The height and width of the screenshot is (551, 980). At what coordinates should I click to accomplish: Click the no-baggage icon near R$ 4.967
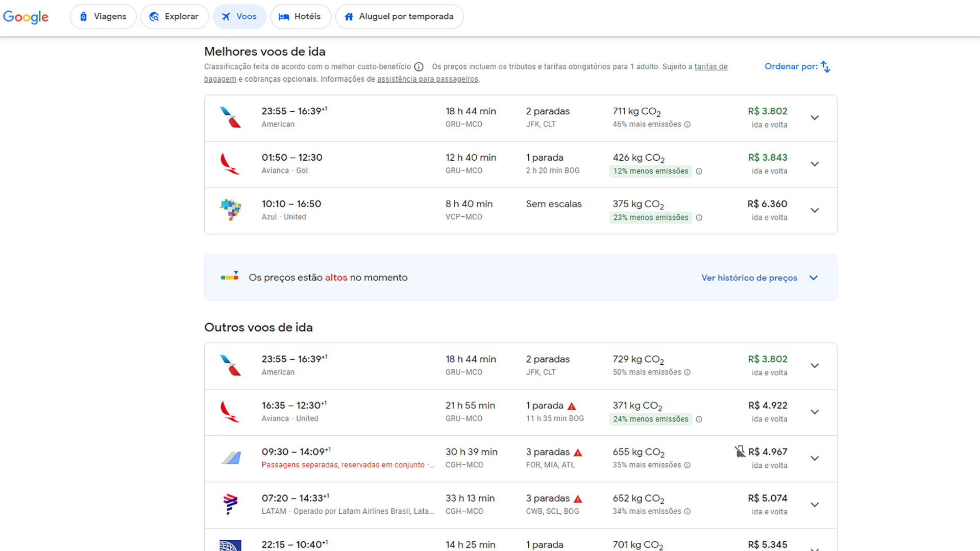[740, 451]
